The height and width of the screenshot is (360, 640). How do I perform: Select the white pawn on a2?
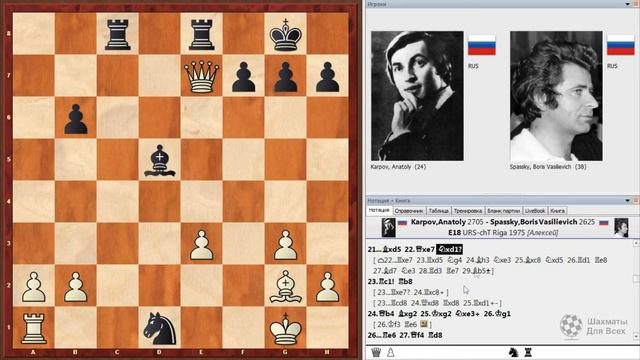click(x=34, y=287)
